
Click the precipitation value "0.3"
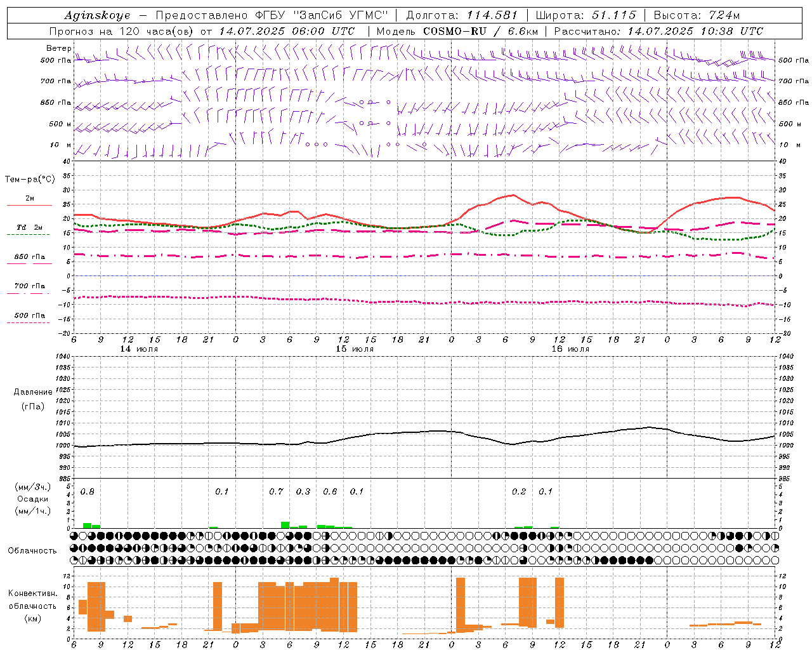(x=303, y=492)
